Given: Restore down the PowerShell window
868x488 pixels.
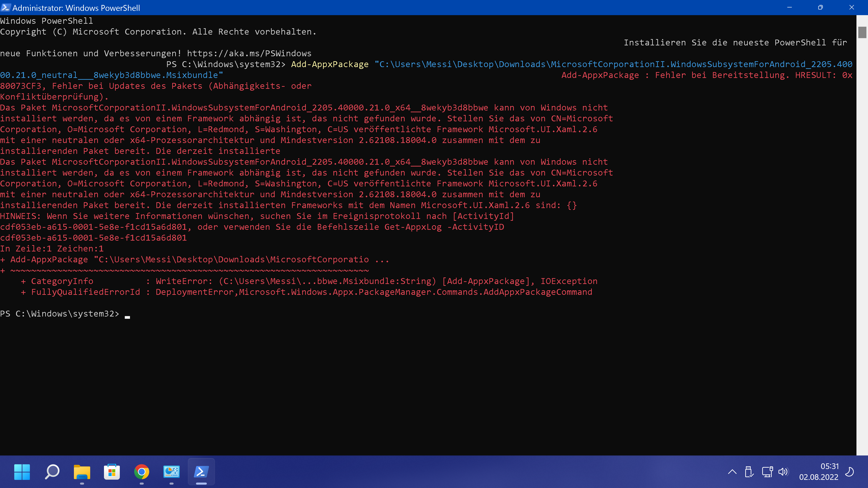Looking at the screenshot, I should point(820,7).
